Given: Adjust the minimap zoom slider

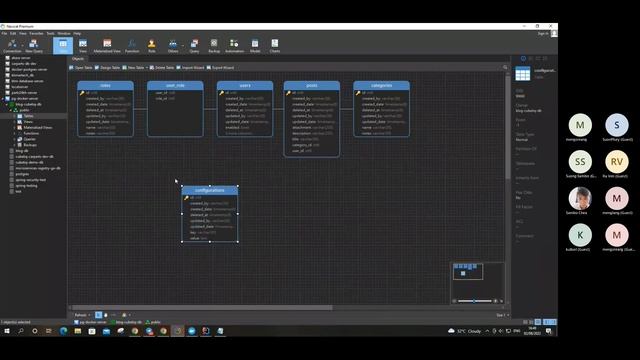Looking at the screenshot, I should click(475, 301).
